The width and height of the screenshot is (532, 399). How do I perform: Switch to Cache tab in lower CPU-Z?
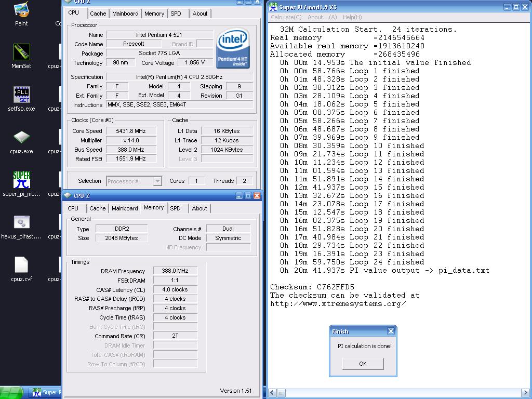[97, 208]
